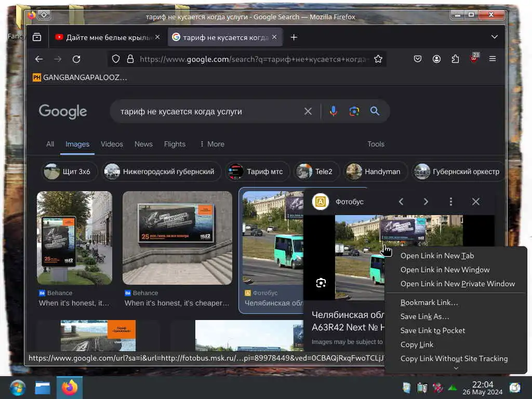Click the Щит 3x6 filter chip
532x399 pixels.
[70, 171]
